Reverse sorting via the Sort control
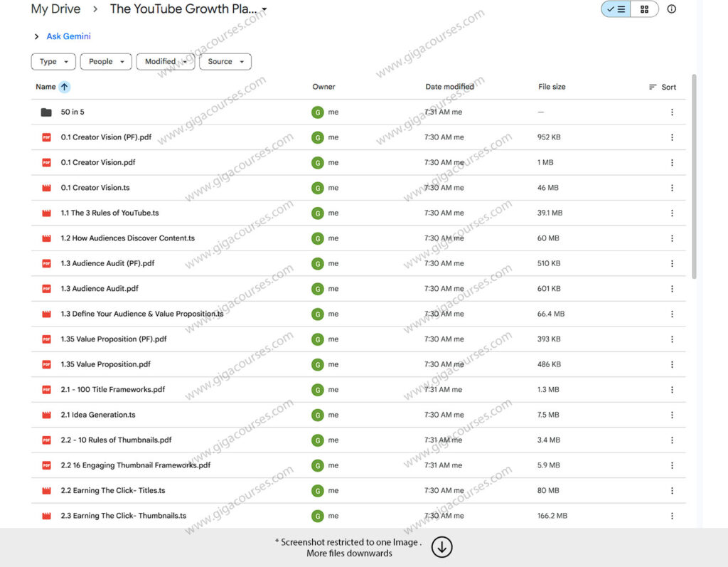This screenshot has height=567, width=728. tap(662, 86)
